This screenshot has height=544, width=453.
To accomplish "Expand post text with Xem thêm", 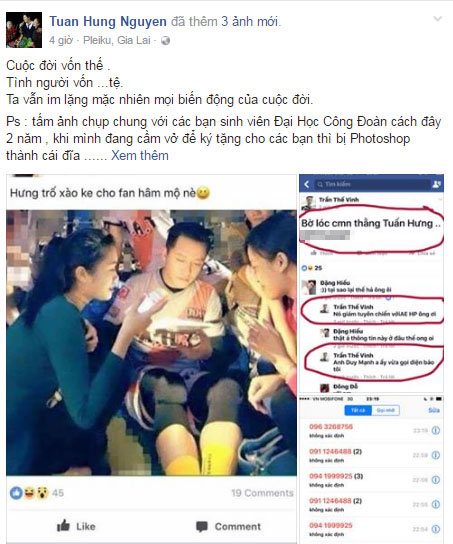I will coord(139,155).
